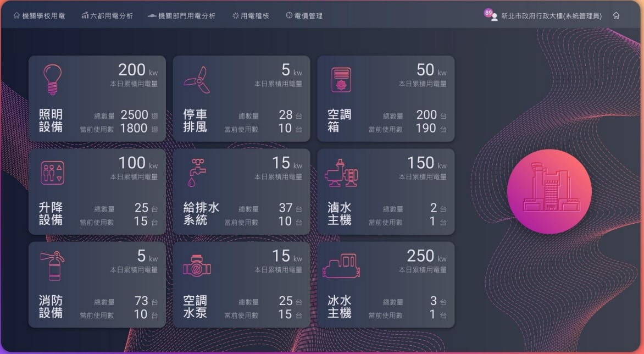644x354 pixels.
Task: Click the 照明設備 card title
Action: click(x=51, y=120)
